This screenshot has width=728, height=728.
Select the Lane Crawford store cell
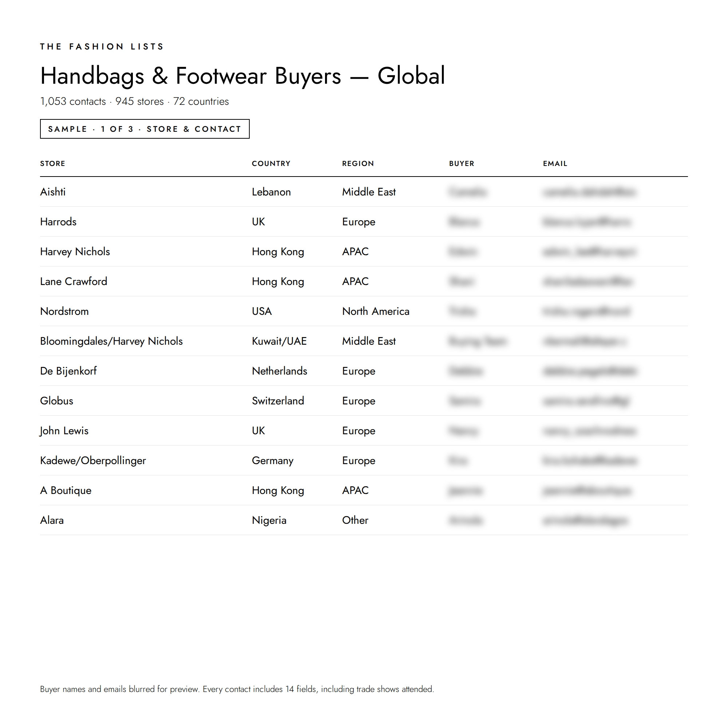tap(74, 281)
